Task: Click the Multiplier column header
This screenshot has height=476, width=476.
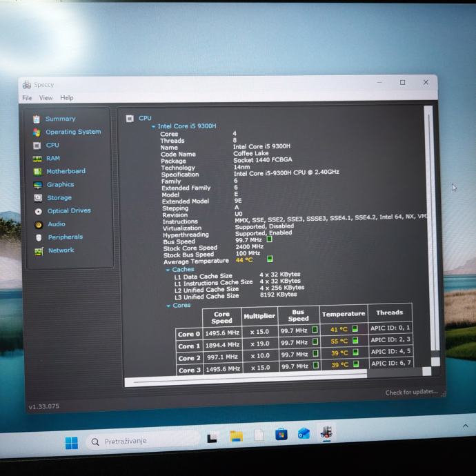Action: click(259, 317)
